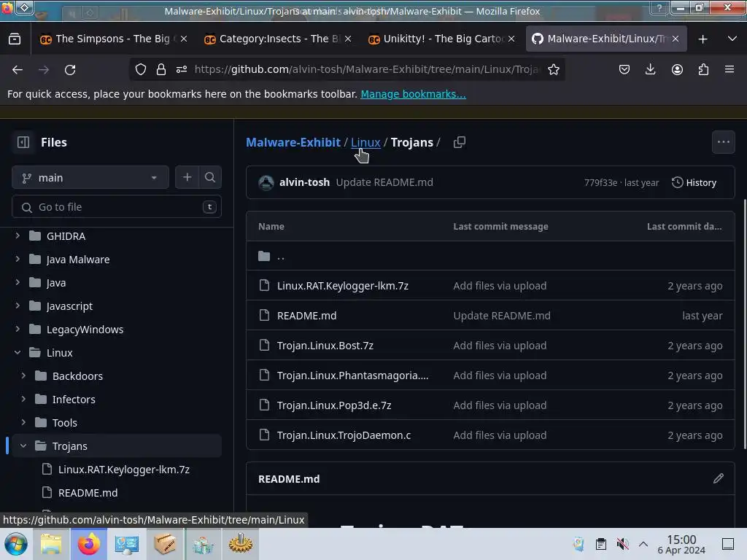Screen dimensions: 747x560
Task: Click Firefox icon in taskbar
Action: click(x=89, y=544)
